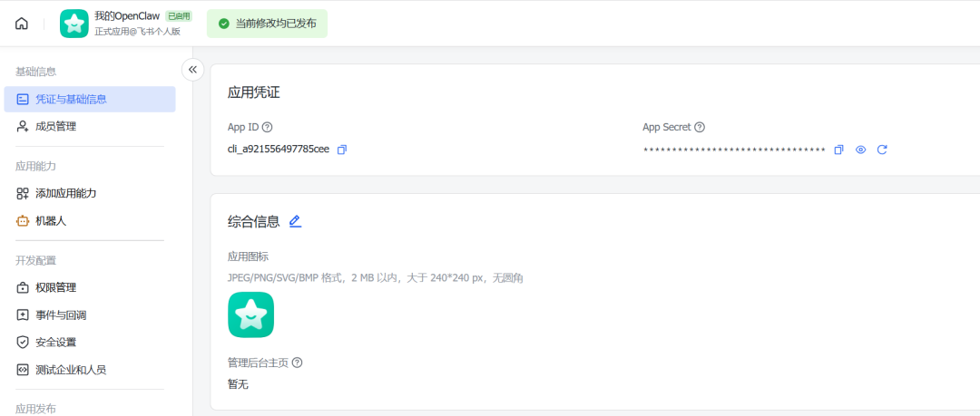Show the hidden App Secret

(860, 150)
